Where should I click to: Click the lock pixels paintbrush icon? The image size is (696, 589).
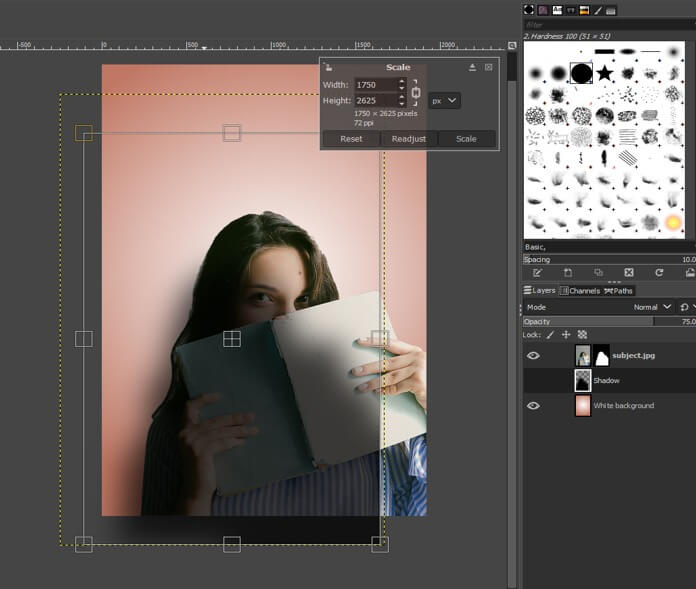coord(550,334)
